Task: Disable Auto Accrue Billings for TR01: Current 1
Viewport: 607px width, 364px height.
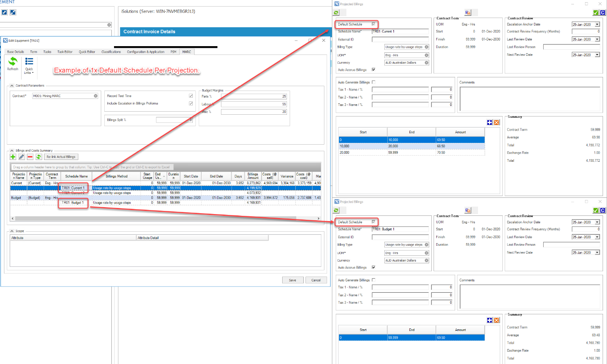Action: [x=372, y=69]
